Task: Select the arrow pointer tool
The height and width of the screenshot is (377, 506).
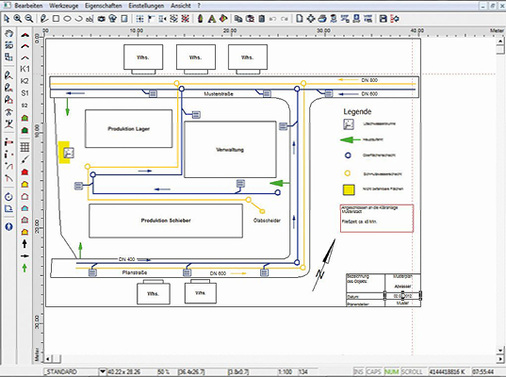Action: [7, 19]
